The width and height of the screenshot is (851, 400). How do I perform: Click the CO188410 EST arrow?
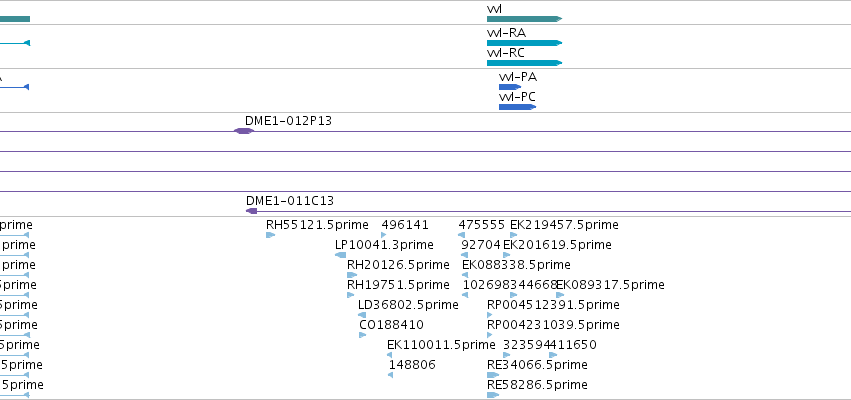tap(363, 335)
